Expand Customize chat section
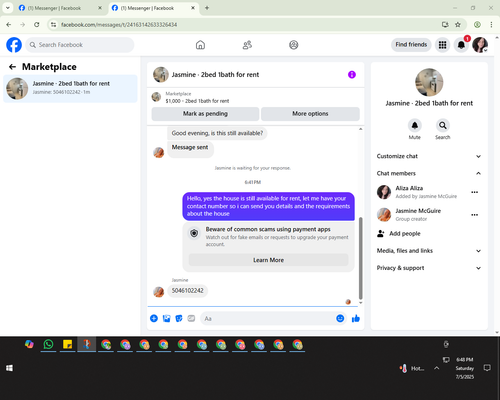The image size is (500, 400). (429, 156)
